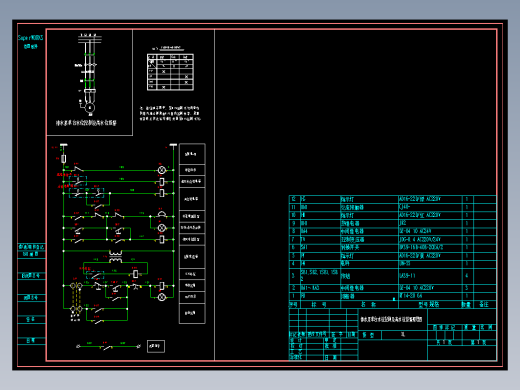Select parts list row 7 transformer entry
This screenshot has height=390, width=520.
[x=392, y=239]
